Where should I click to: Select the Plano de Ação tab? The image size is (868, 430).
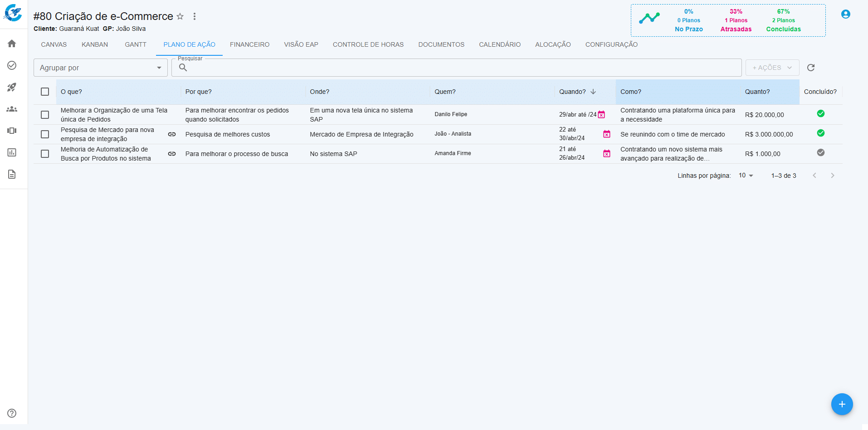pos(190,44)
